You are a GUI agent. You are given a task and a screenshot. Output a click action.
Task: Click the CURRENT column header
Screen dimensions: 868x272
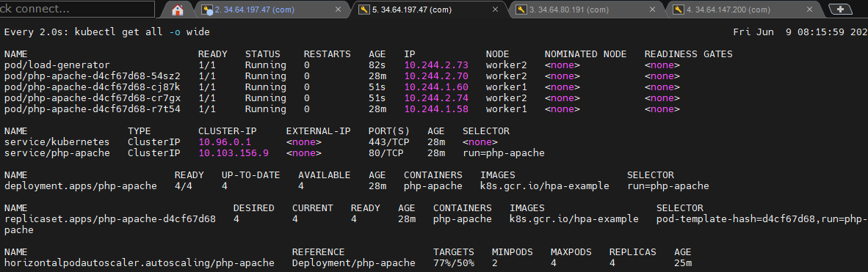pyautogui.click(x=313, y=208)
